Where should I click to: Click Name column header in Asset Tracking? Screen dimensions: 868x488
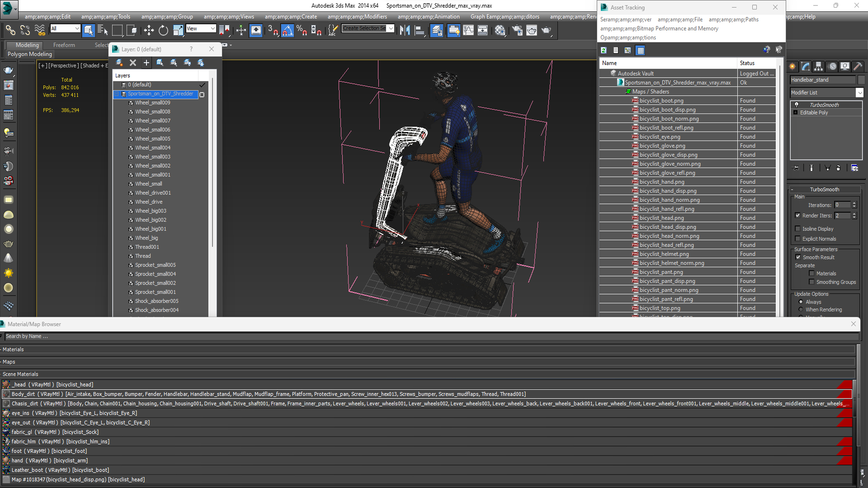tap(668, 63)
